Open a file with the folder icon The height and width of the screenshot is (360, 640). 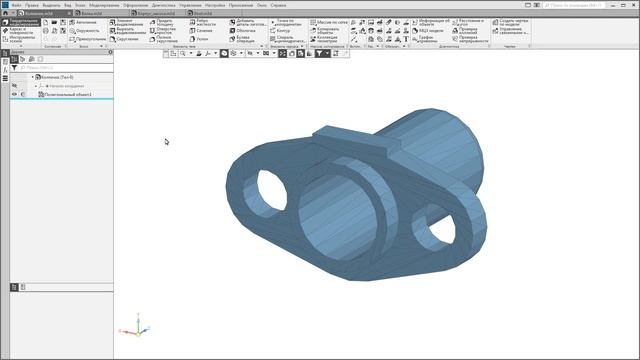pos(54,22)
